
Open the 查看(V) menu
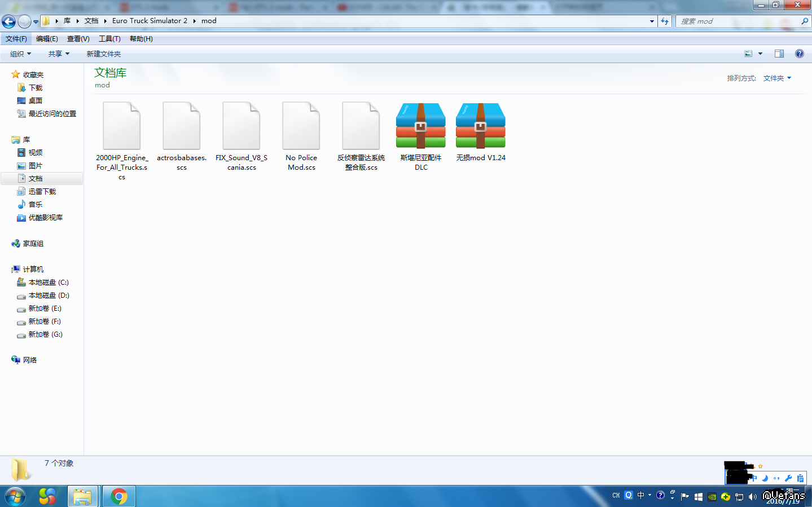78,39
